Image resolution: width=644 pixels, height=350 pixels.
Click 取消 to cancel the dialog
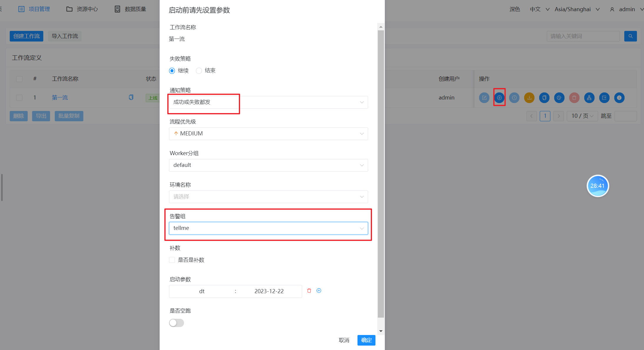[x=344, y=340]
